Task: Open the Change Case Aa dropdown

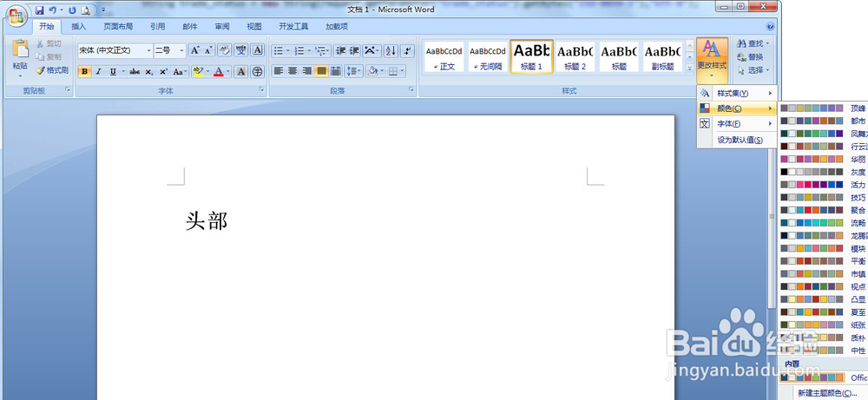Action: (180, 71)
